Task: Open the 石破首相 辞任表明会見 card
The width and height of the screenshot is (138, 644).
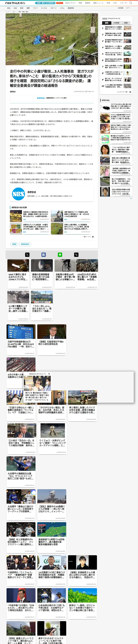Action: 52,339
